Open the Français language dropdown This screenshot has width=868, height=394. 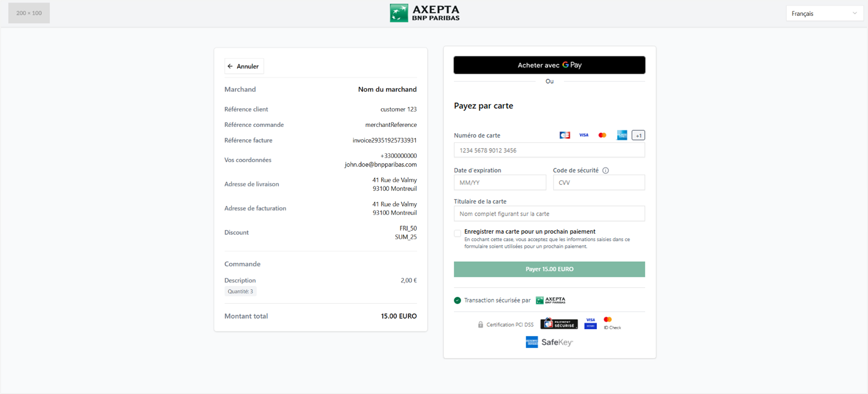(x=824, y=14)
